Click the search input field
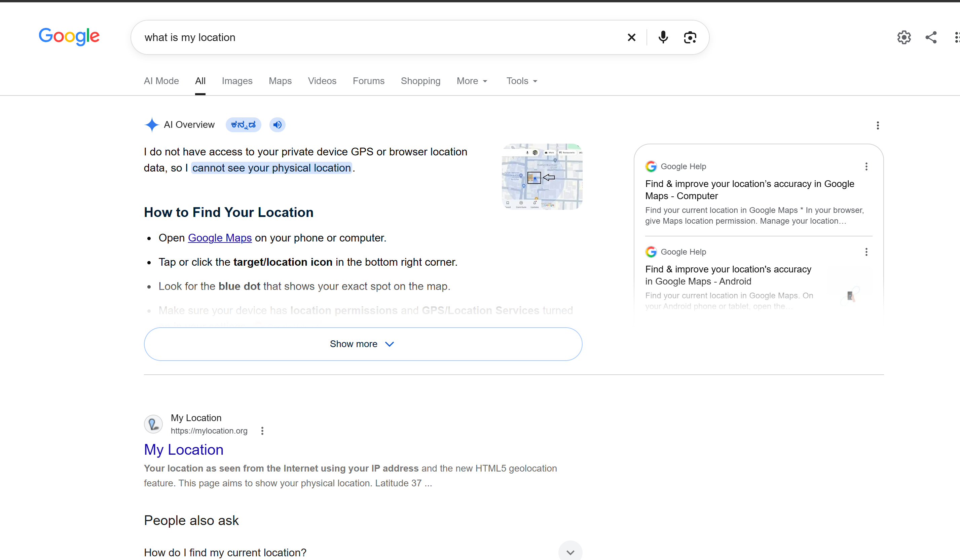This screenshot has width=960, height=560. [x=381, y=37]
